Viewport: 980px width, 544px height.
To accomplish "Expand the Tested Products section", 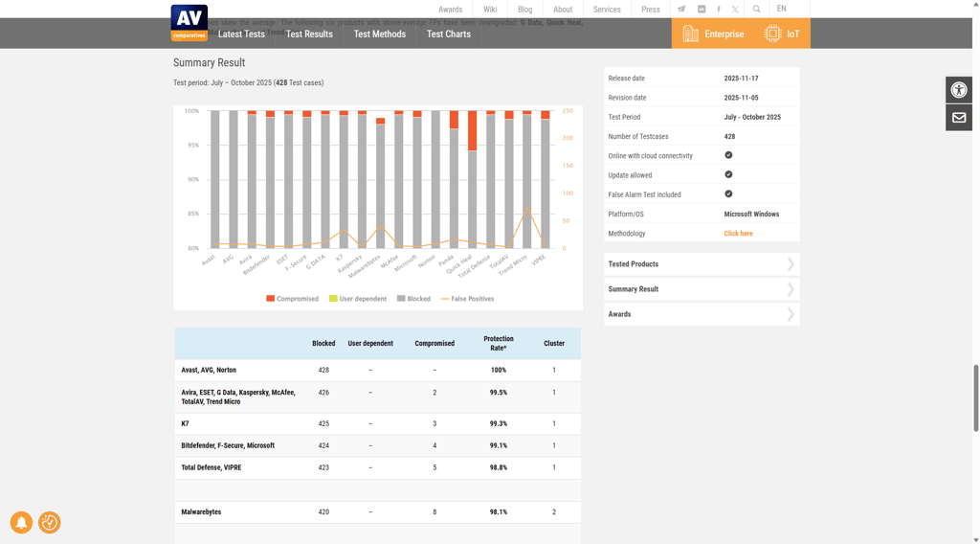I will [702, 264].
